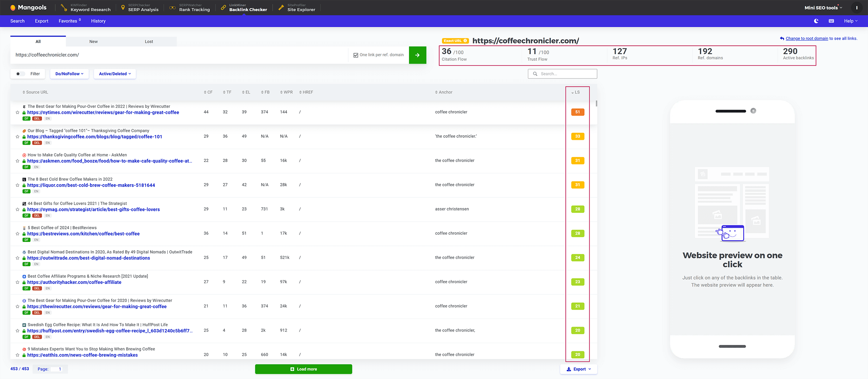Click the backlink Search... field

pos(562,74)
